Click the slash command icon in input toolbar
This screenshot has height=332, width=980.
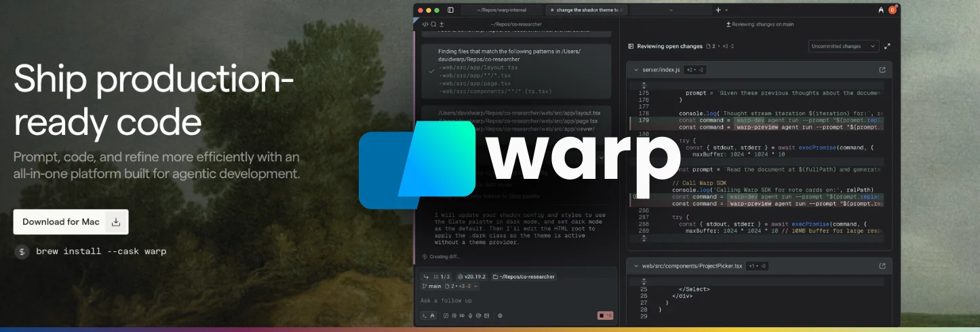446,316
